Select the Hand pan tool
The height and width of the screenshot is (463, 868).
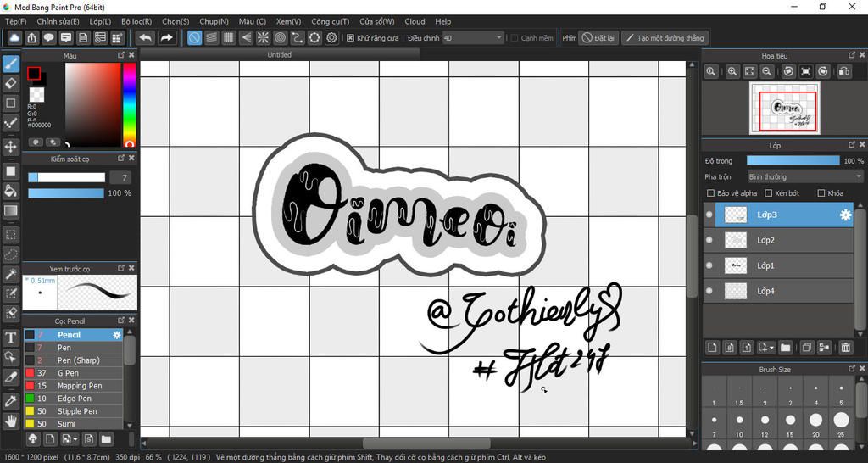pyautogui.click(x=10, y=421)
